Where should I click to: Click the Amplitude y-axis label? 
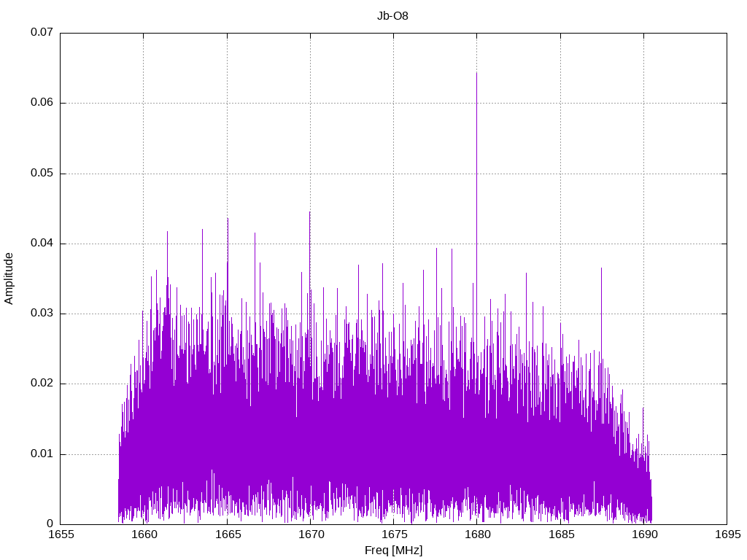click(9, 278)
